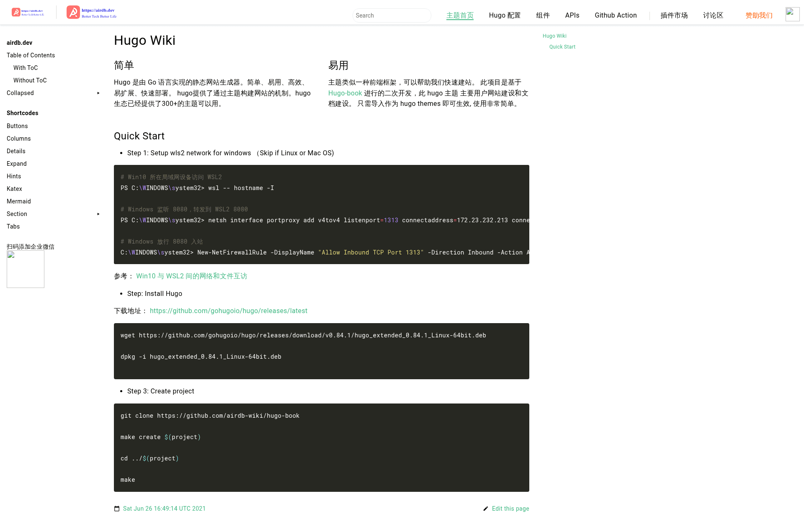Click Step 3: Create project bullet
Screen dimensions: 804x532
[161, 391]
